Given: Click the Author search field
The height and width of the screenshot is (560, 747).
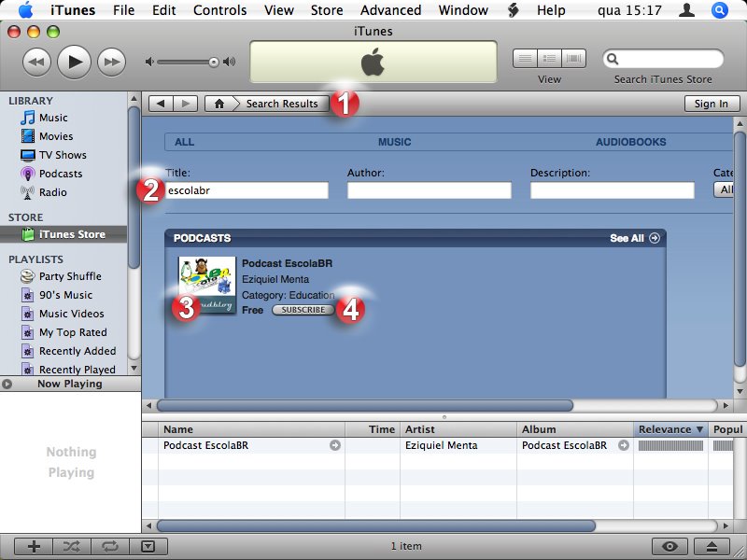Looking at the screenshot, I should tap(430, 190).
